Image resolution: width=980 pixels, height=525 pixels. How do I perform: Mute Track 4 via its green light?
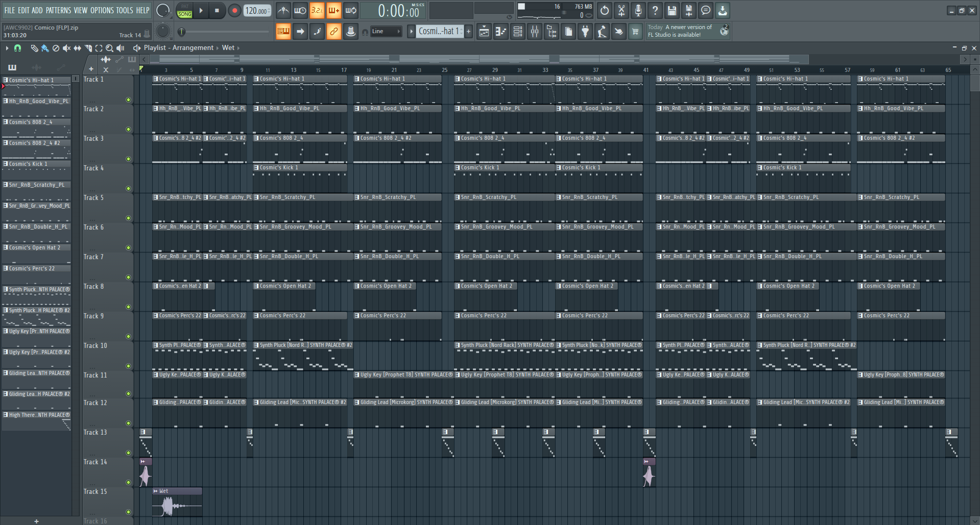128,188
